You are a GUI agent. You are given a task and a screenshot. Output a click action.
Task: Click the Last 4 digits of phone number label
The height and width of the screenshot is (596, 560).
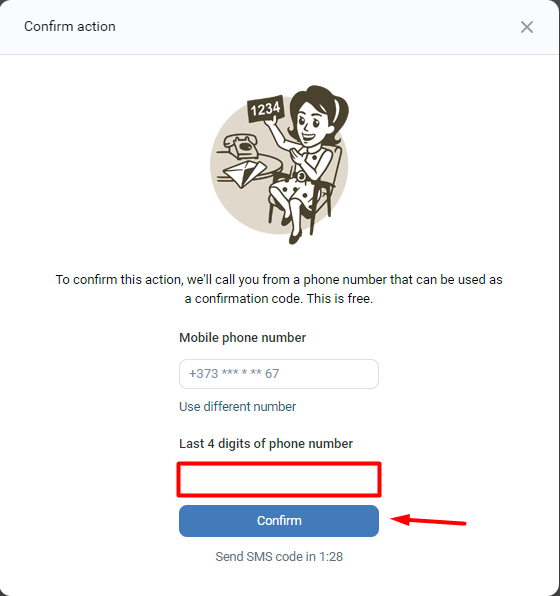(x=266, y=444)
